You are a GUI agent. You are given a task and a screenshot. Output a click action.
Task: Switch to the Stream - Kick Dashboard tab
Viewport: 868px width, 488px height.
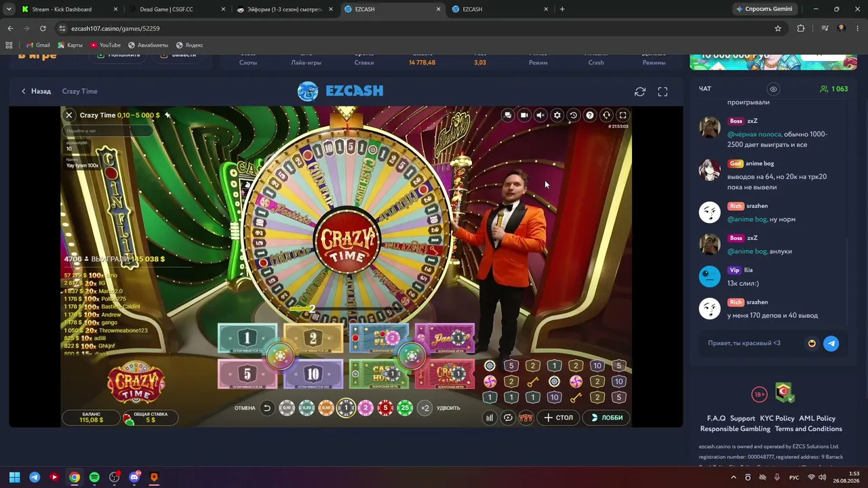68,9
